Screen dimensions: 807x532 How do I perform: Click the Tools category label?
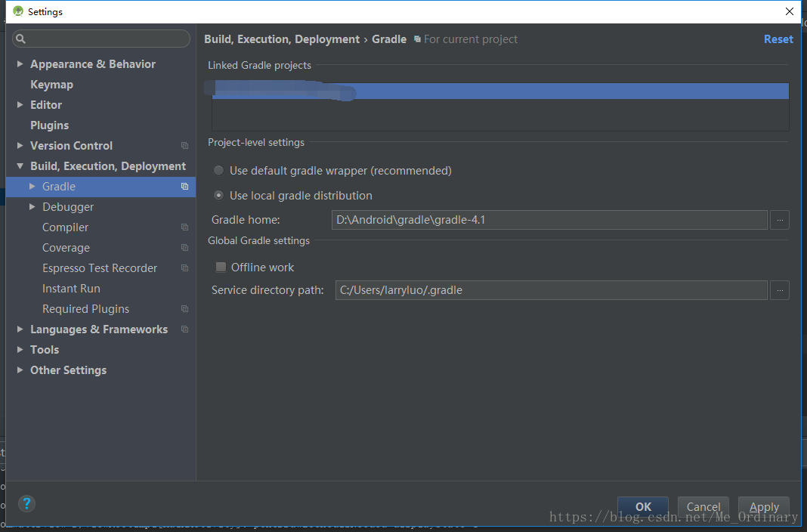[x=45, y=349]
